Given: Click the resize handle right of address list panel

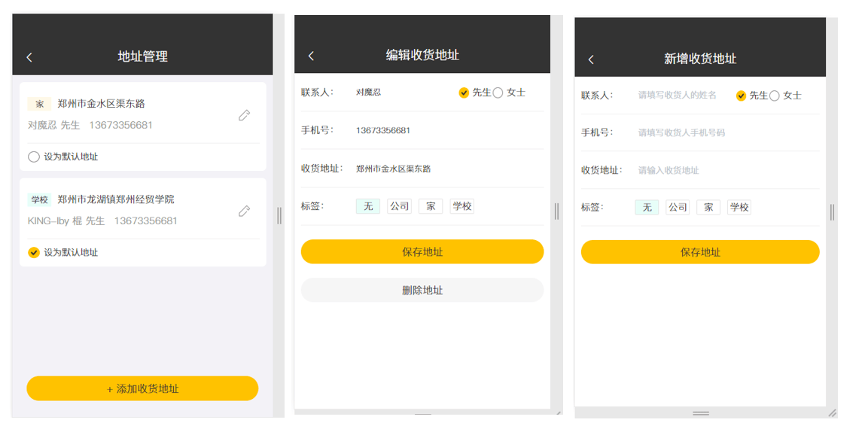Looking at the screenshot, I should click(279, 215).
